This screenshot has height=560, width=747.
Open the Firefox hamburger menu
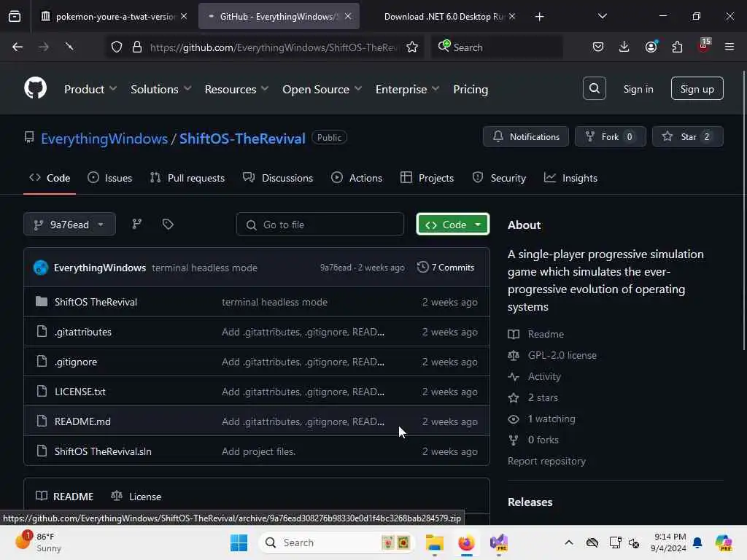coord(729,47)
